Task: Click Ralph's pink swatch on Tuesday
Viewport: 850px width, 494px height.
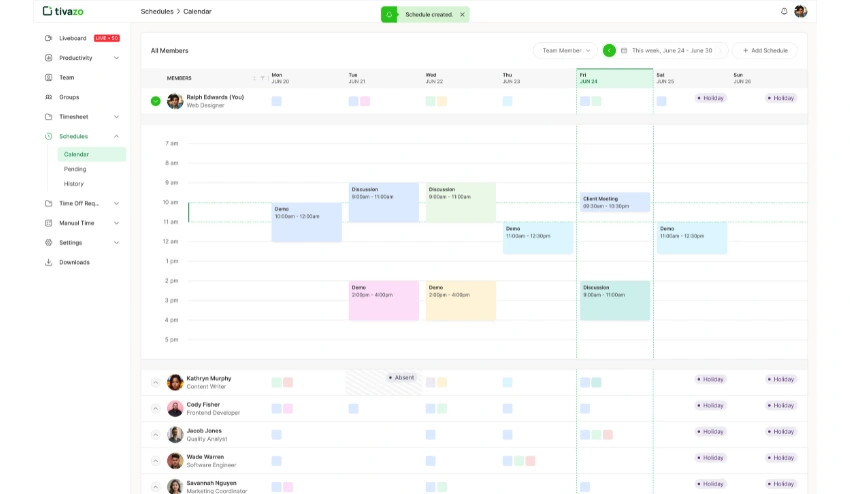Action: pos(365,101)
